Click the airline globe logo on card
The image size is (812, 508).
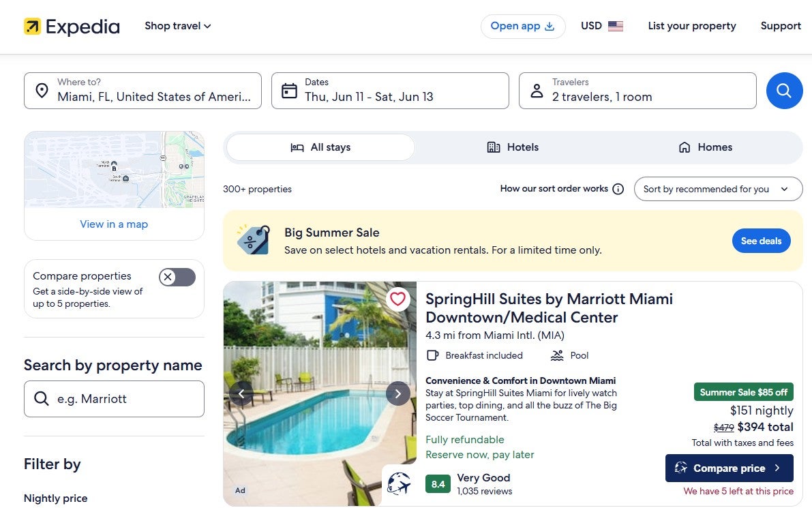[399, 483]
